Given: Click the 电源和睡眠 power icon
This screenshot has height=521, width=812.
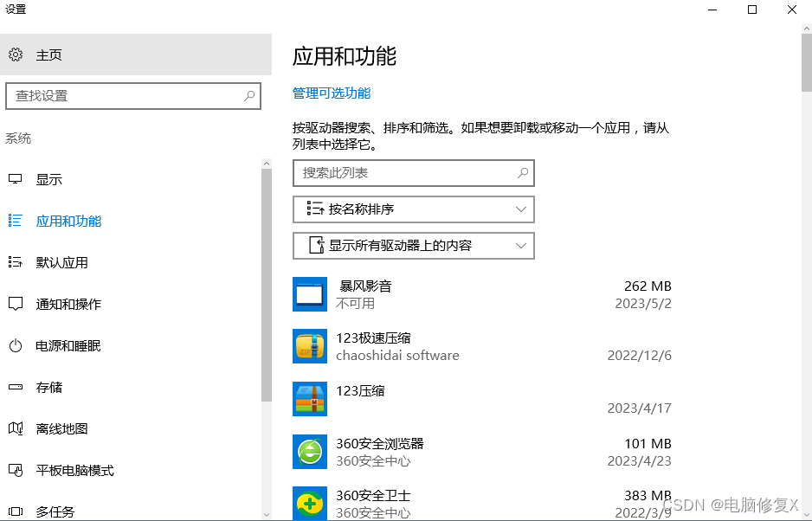Looking at the screenshot, I should [15, 345].
